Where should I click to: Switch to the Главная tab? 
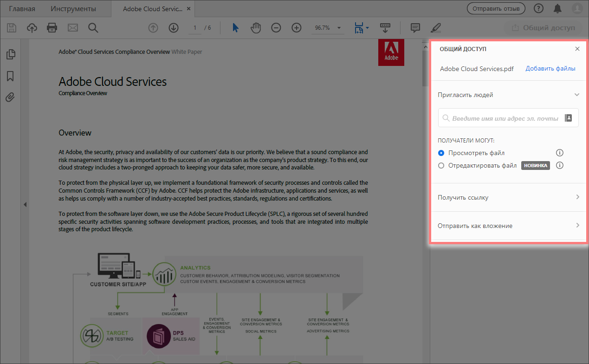(22, 9)
